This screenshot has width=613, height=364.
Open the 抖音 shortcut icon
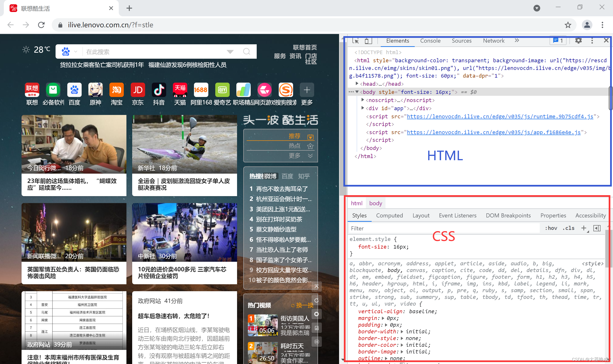pos(159,90)
